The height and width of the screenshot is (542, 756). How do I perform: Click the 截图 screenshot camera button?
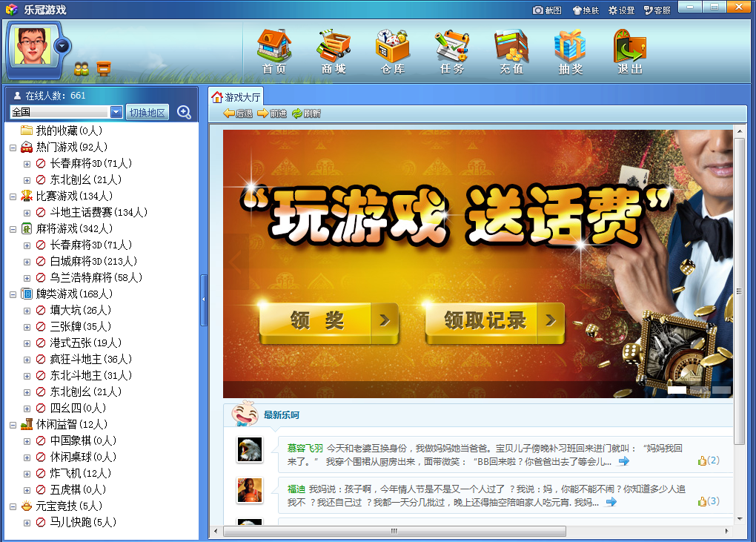(x=547, y=10)
